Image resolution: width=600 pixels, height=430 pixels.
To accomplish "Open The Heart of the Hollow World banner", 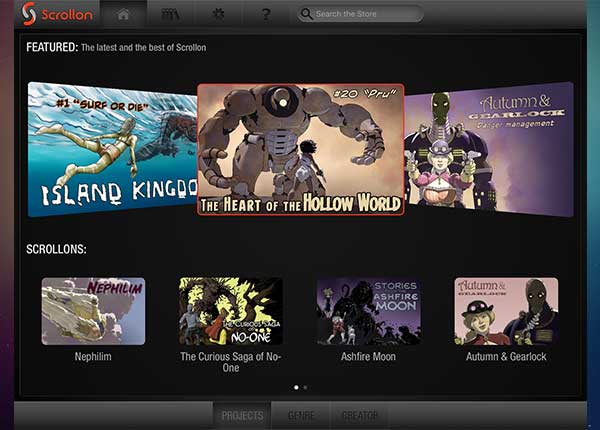I will click(x=300, y=149).
